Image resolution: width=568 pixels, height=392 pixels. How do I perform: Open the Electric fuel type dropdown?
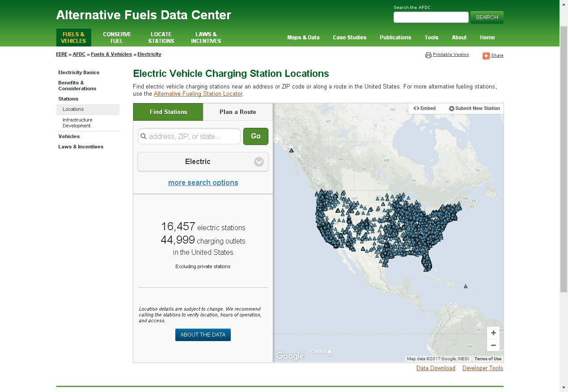203,161
